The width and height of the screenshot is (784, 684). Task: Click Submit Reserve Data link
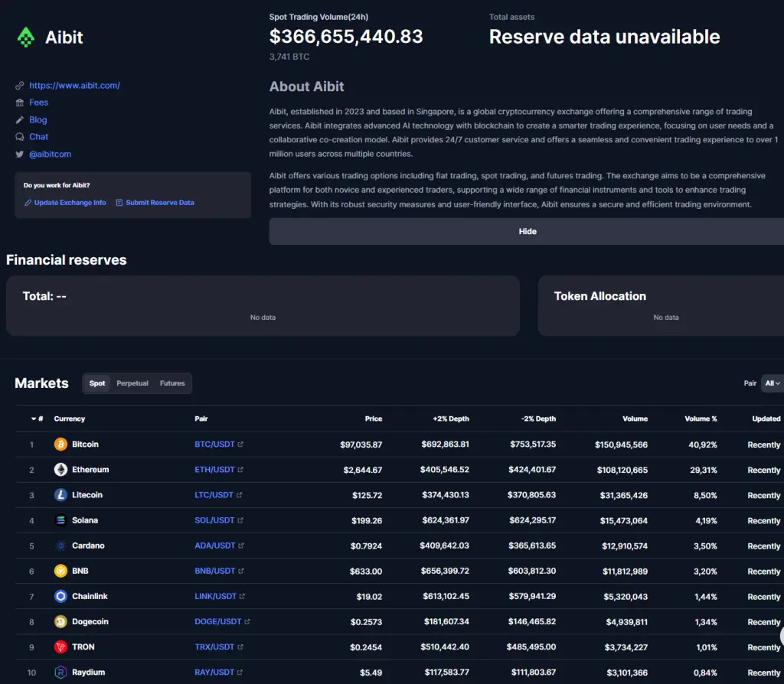point(155,202)
